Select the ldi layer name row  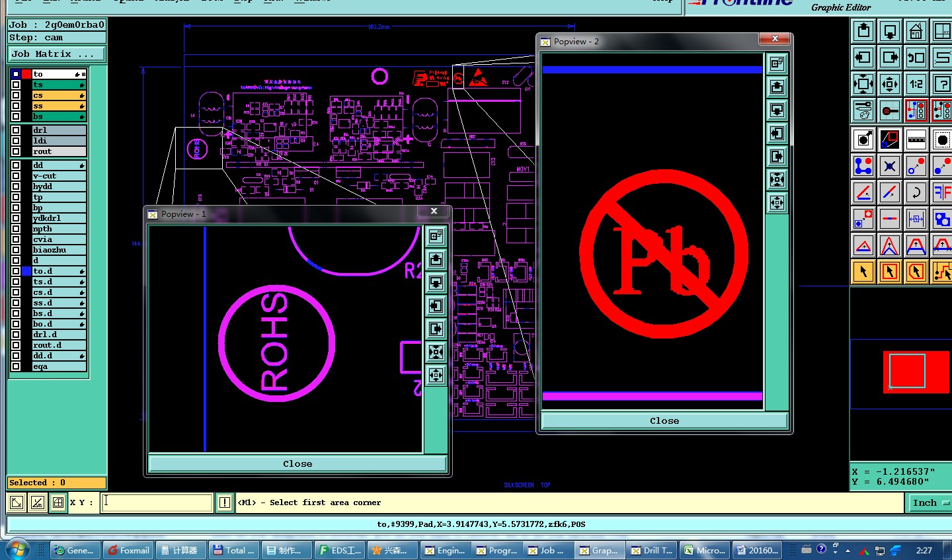[x=59, y=141]
